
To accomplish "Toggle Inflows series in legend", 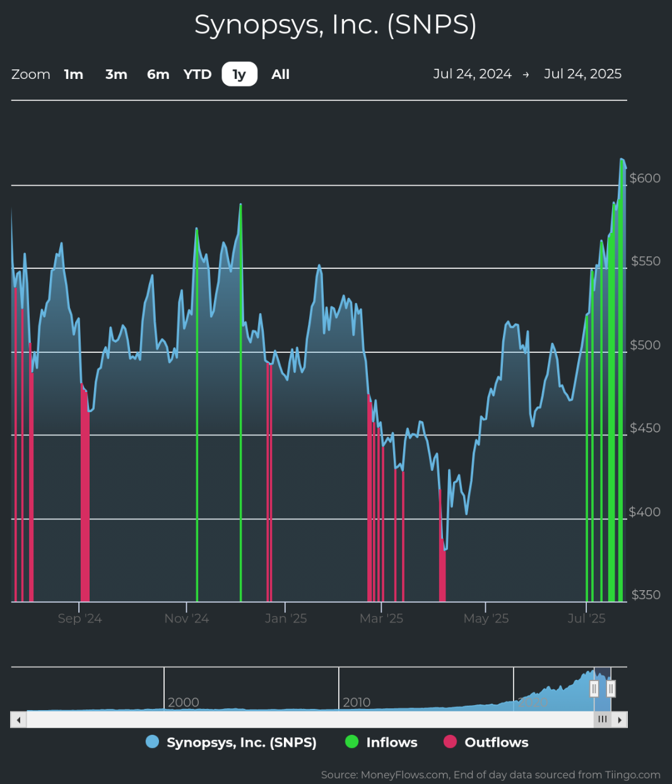I will point(381,742).
